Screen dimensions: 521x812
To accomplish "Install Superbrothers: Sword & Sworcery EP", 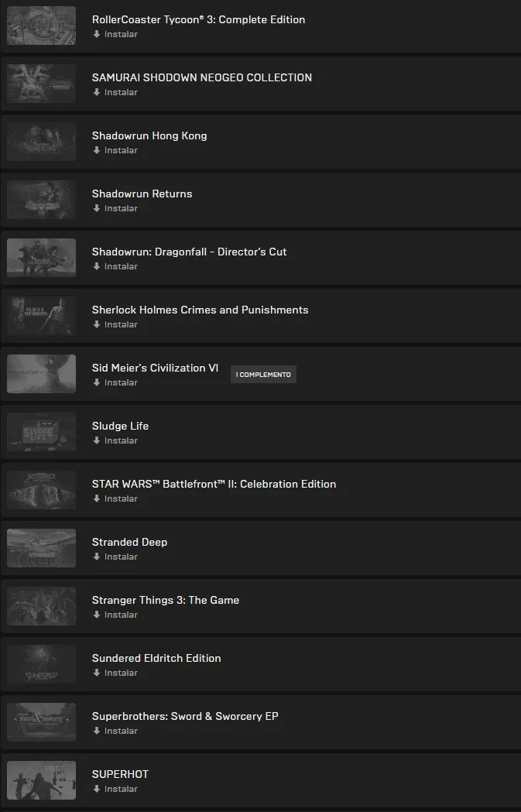I will click(115, 730).
